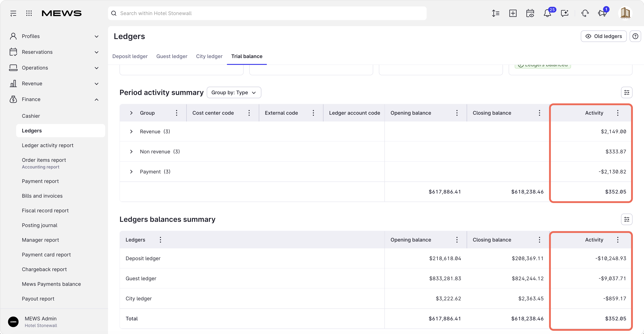
Task: Click the announcements megaphone icon
Action: pyautogui.click(x=602, y=13)
